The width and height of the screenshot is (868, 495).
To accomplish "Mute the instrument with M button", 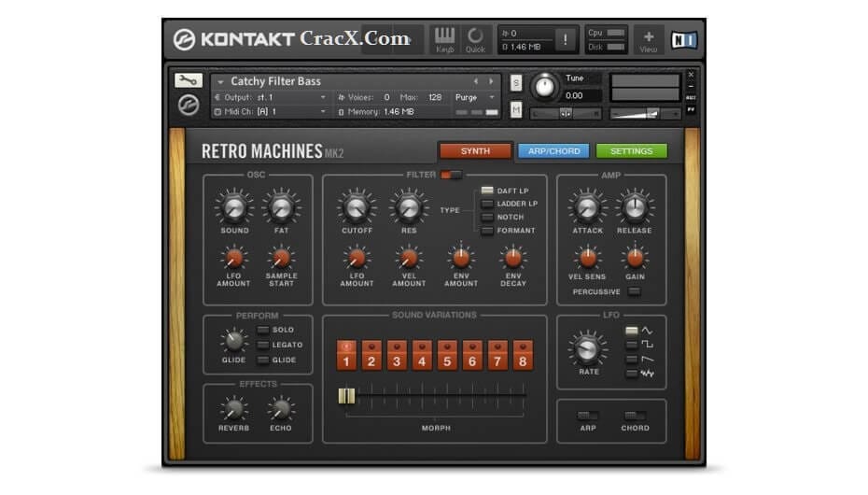I will click(x=516, y=110).
